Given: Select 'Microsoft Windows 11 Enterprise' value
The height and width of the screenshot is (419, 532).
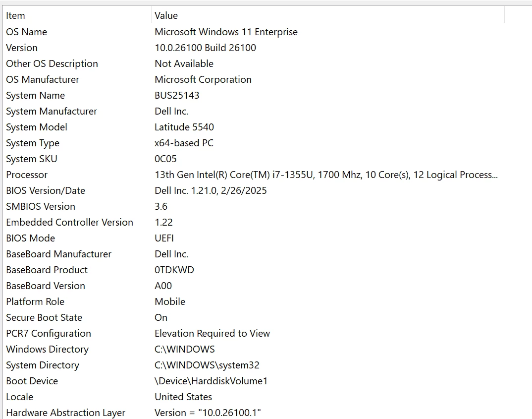Looking at the screenshot, I should [226, 32].
